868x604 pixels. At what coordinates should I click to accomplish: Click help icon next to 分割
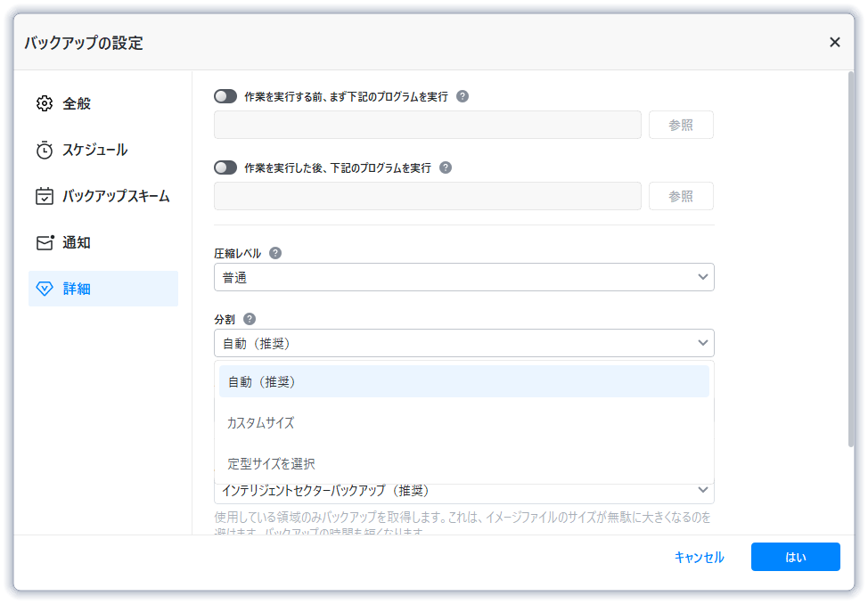(250, 319)
